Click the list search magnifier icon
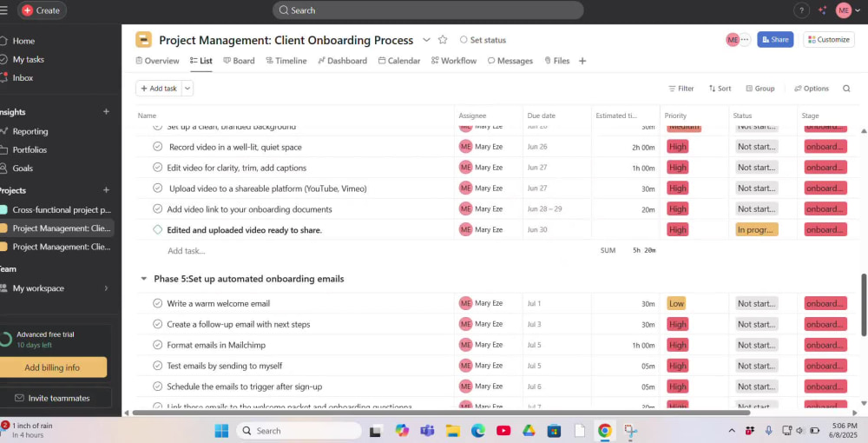This screenshot has width=868, height=443. 846,88
